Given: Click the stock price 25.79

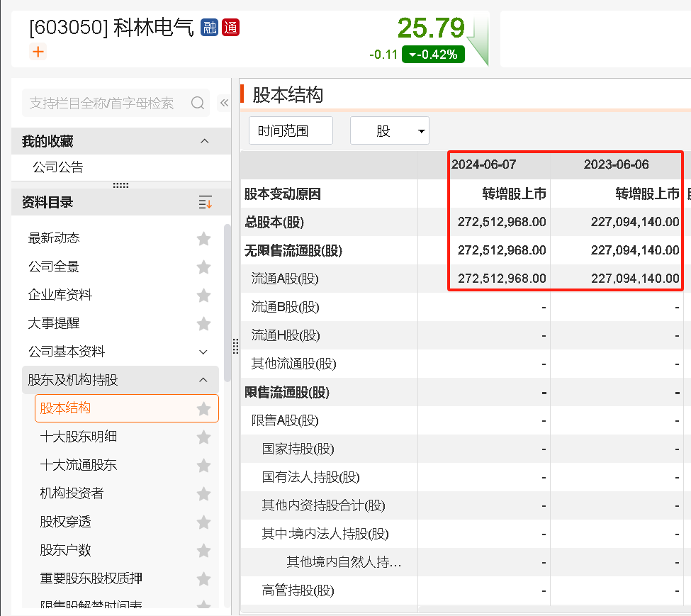Looking at the screenshot, I should pyautogui.click(x=431, y=28).
